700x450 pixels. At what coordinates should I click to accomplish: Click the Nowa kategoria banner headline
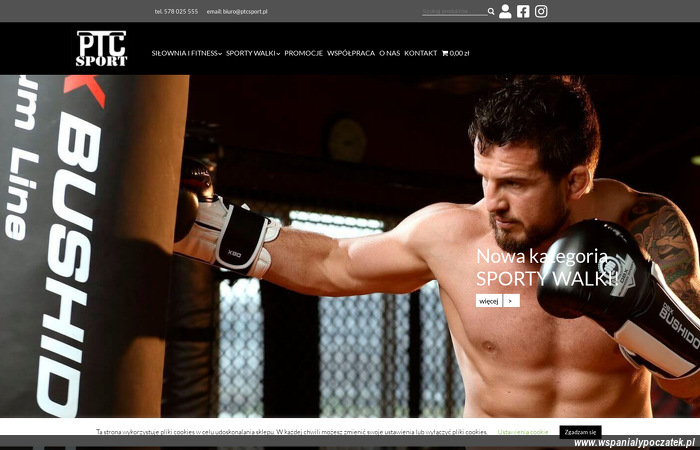coord(542,257)
